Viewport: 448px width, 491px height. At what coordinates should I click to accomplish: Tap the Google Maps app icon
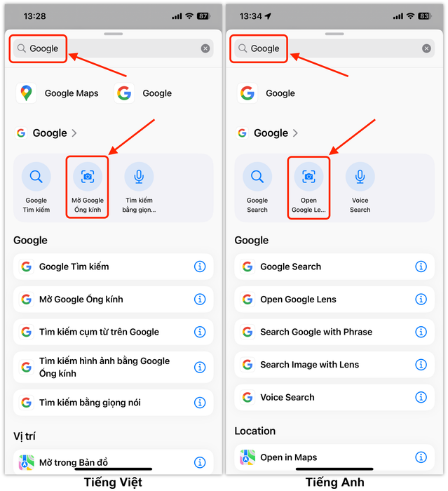tap(27, 93)
